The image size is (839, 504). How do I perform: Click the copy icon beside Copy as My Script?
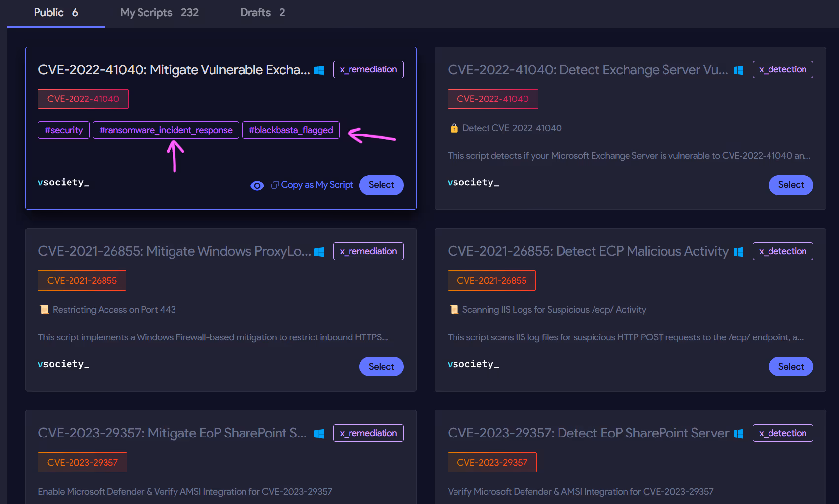click(275, 185)
